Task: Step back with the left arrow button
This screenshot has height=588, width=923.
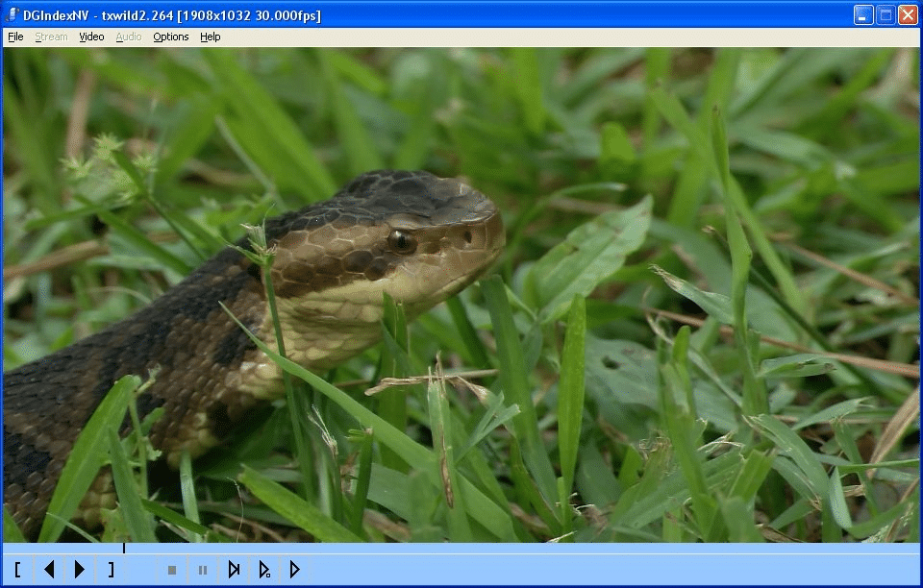Action: pos(49,569)
